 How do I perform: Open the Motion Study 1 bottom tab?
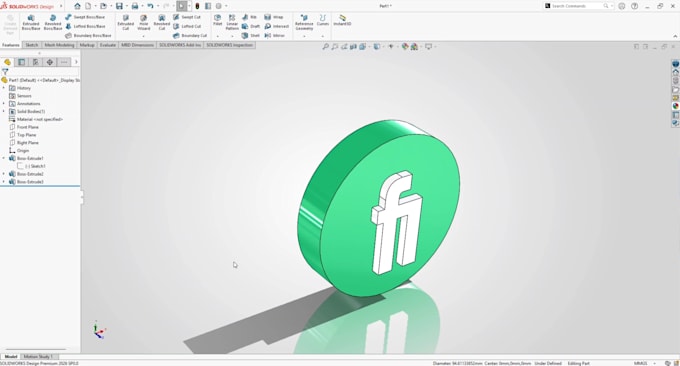[38, 356]
